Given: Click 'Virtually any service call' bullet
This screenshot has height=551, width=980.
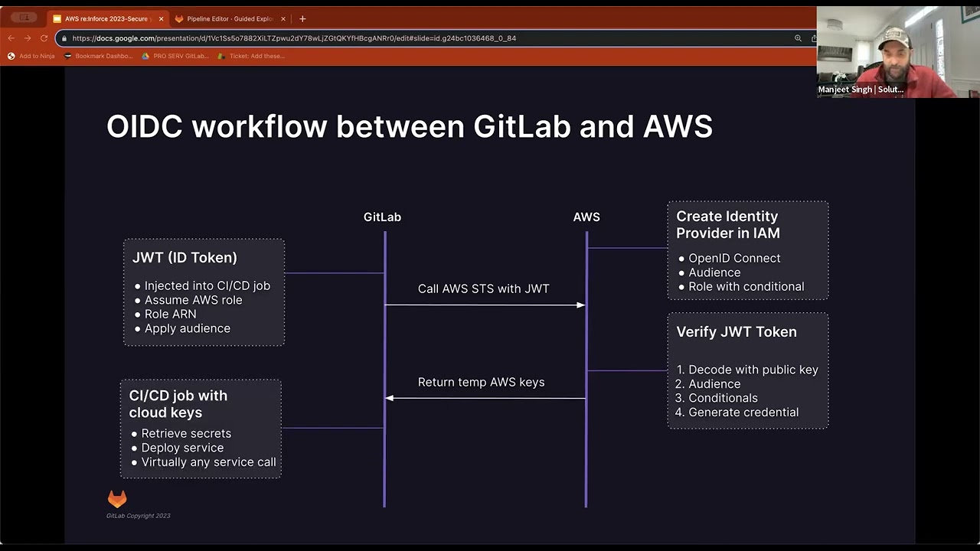Looking at the screenshot, I should 208,462.
